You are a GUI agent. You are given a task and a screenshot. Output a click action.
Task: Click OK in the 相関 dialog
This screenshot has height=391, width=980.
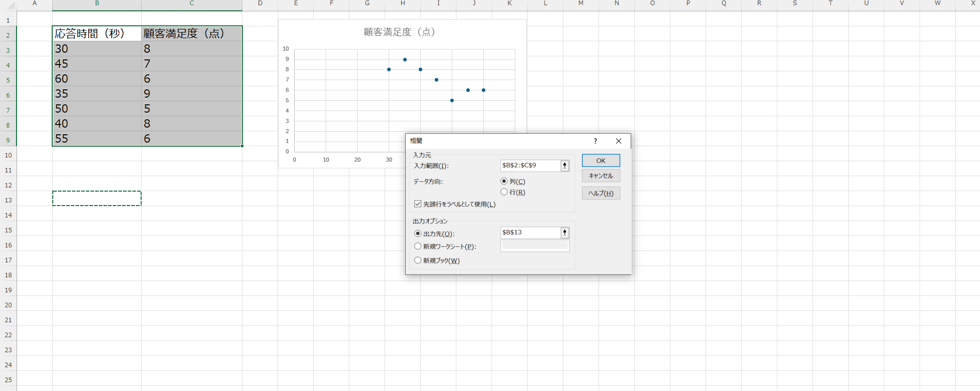point(601,161)
